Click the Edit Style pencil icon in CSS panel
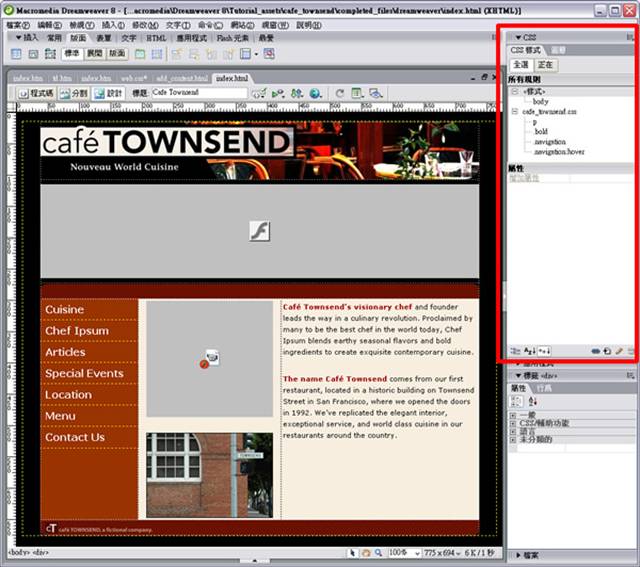The width and height of the screenshot is (640, 567). tap(619, 351)
